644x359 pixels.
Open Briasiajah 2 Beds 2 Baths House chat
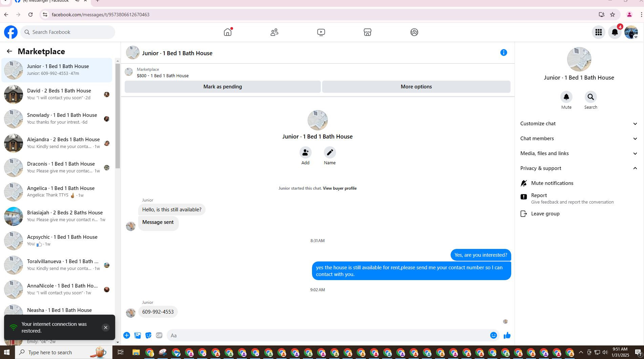click(x=57, y=216)
